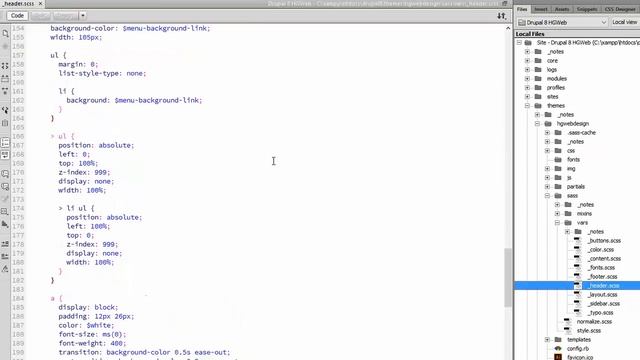Collapse the vars folder

click(557, 222)
